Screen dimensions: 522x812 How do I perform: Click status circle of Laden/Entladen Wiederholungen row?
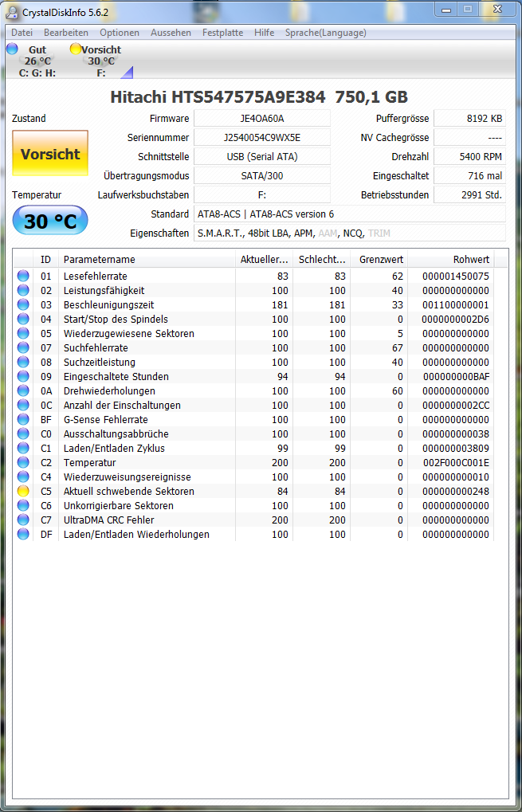[23, 533]
